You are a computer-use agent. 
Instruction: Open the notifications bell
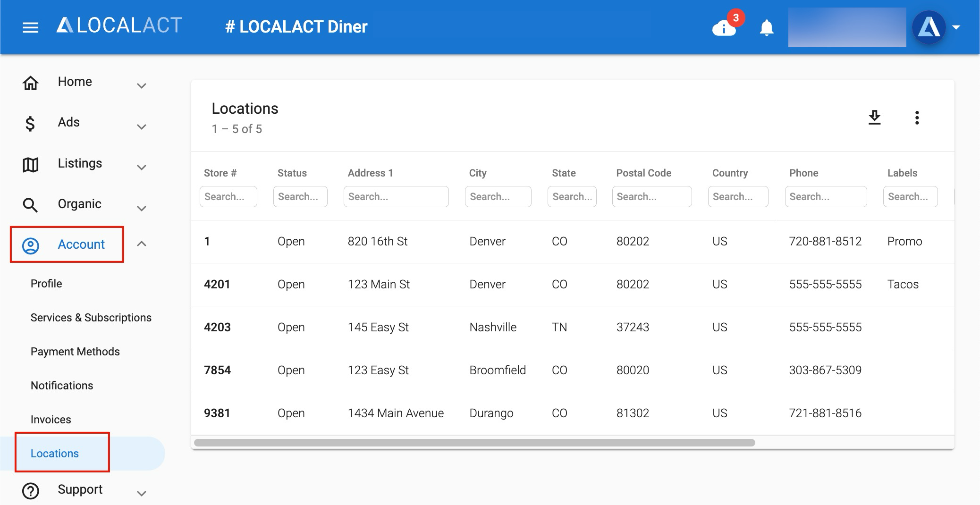767,28
